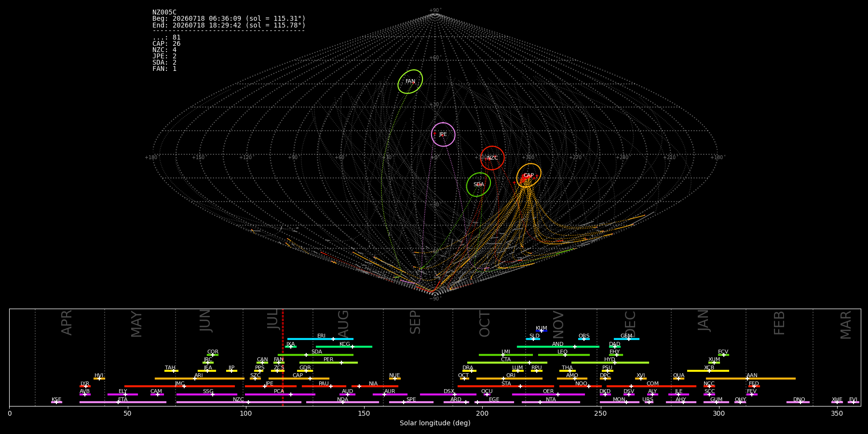The image size is (868, 434).
Task: Click the GEM shower label in timeline
Action: (626, 336)
